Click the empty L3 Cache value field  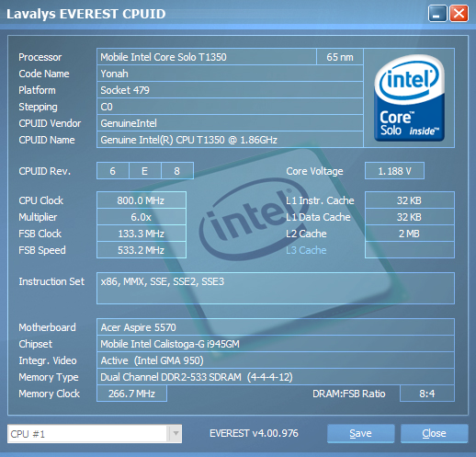click(410, 250)
